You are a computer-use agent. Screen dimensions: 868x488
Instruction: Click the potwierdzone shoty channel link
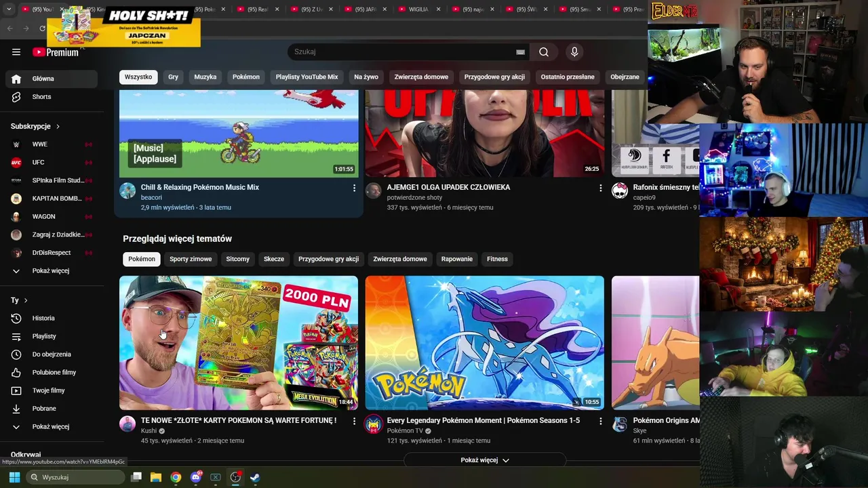coord(414,198)
